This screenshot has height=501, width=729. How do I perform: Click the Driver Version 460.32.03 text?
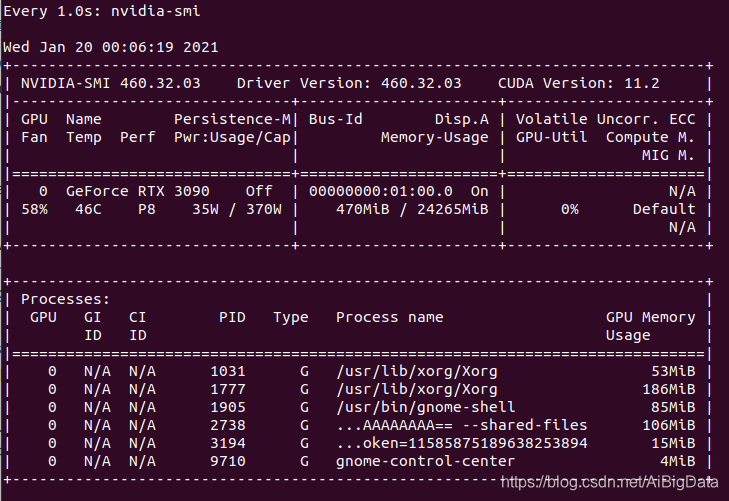349,83
